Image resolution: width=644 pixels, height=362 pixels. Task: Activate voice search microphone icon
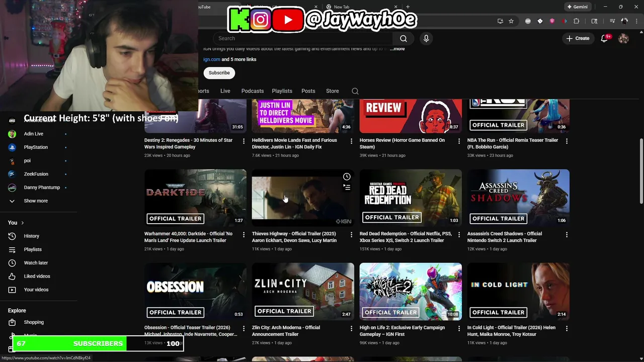click(x=426, y=38)
